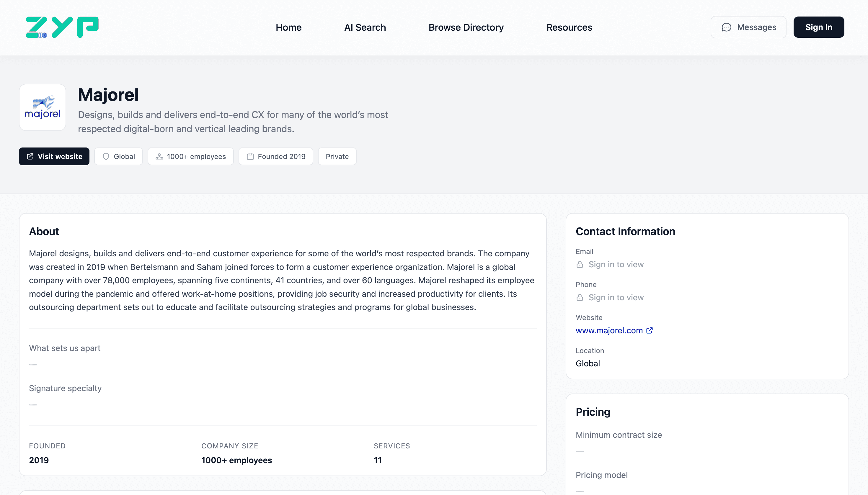The image size is (868, 495).
Task: Click the Founded 2019 badge
Action: [x=276, y=156]
